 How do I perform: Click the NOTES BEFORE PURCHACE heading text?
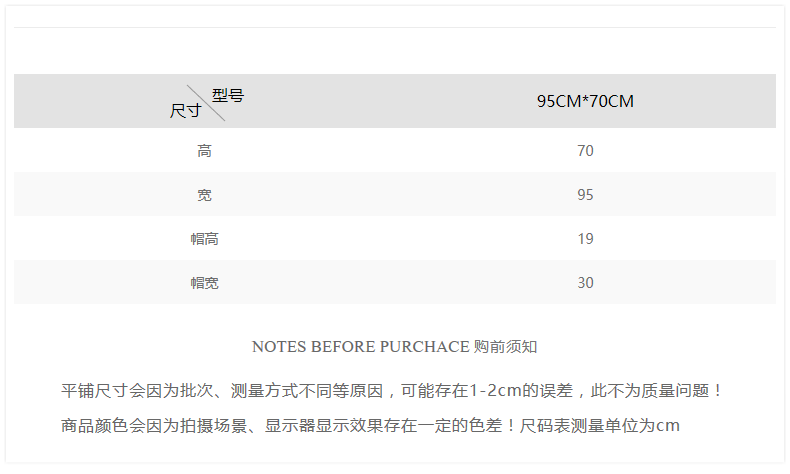click(x=360, y=347)
